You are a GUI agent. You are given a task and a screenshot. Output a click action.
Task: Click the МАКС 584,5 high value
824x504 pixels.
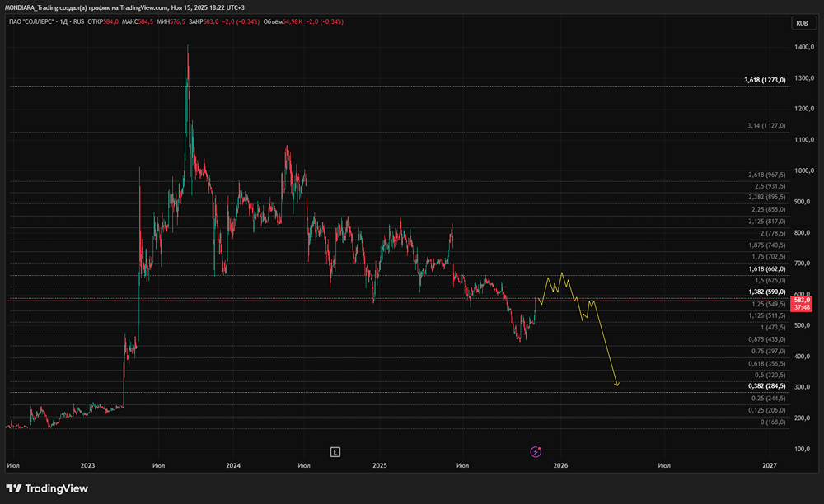click(138, 21)
